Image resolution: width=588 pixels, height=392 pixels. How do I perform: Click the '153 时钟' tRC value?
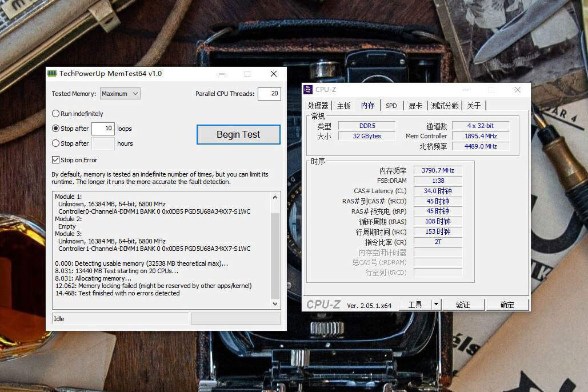pyautogui.click(x=438, y=231)
